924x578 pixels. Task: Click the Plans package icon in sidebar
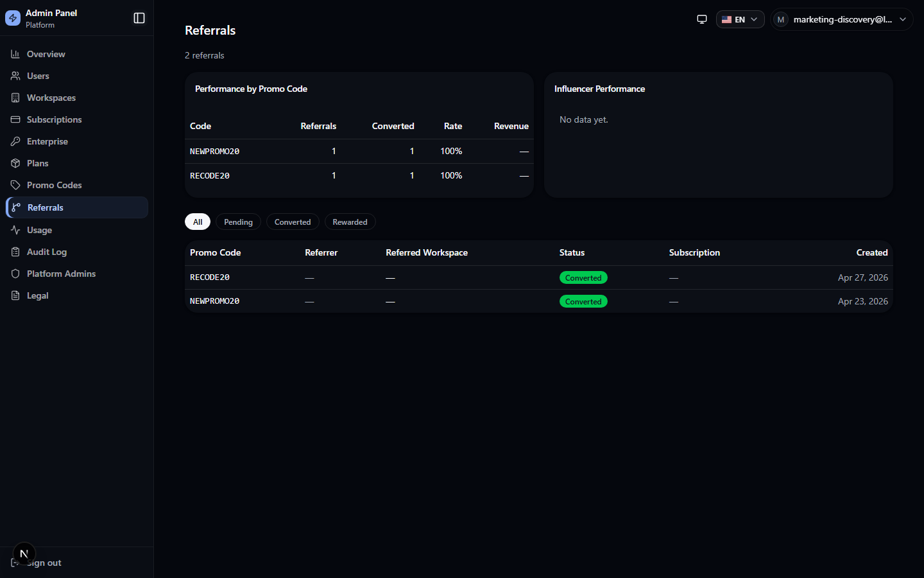[x=15, y=163]
